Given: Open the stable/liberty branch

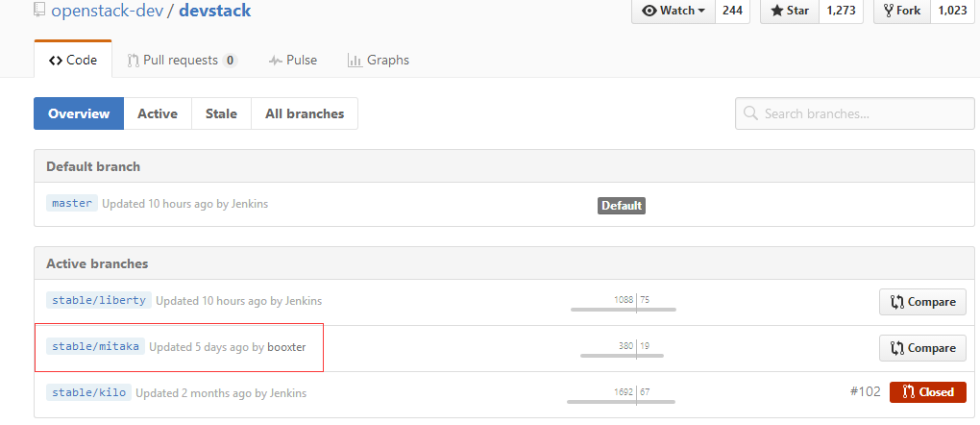Looking at the screenshot, I should pos(99,300).
